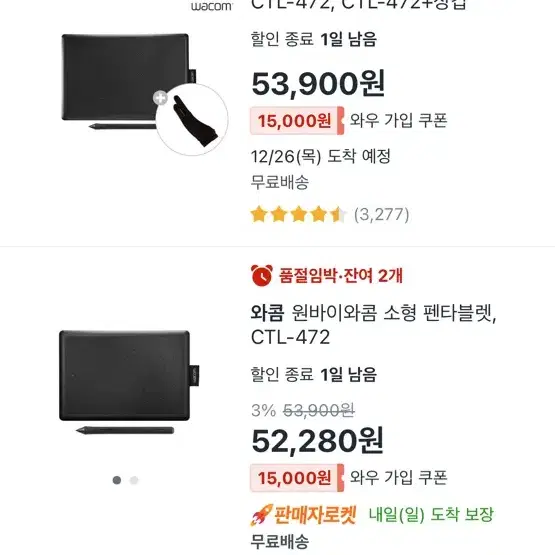The height and width of the screenshot is (555, 555).
Task: Click the drawing glove bundle circle image
Action: point(192,120)
